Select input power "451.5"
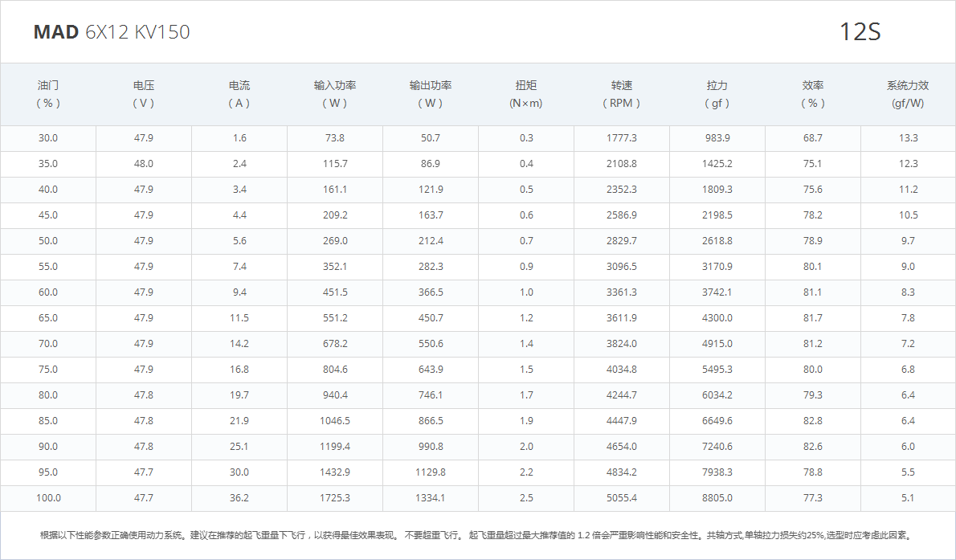The width and height of the screenshot is (956, 560). tap(335, 292)
